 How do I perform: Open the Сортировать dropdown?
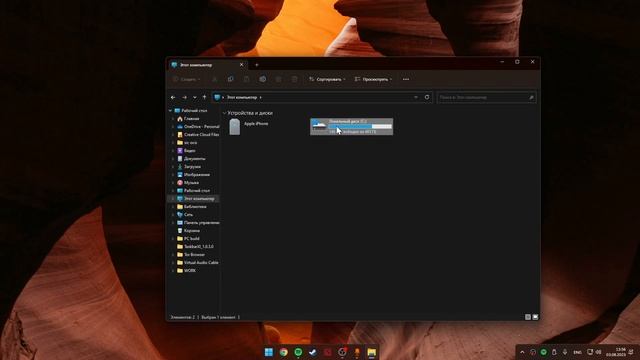[x=327, y=79]
